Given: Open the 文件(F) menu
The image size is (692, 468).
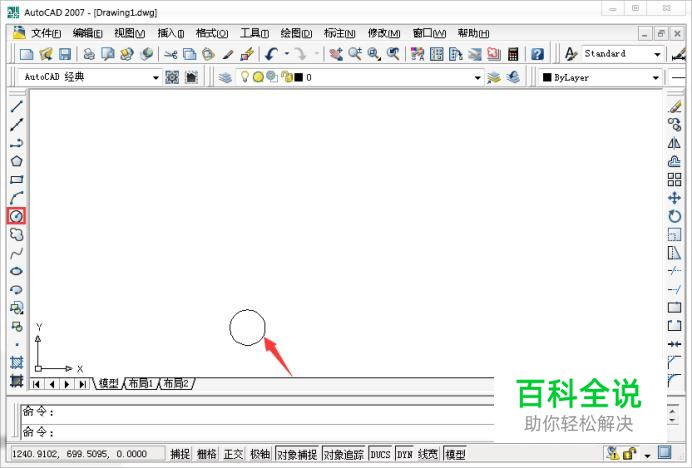Looking at the screenshot, I should 46,33.
